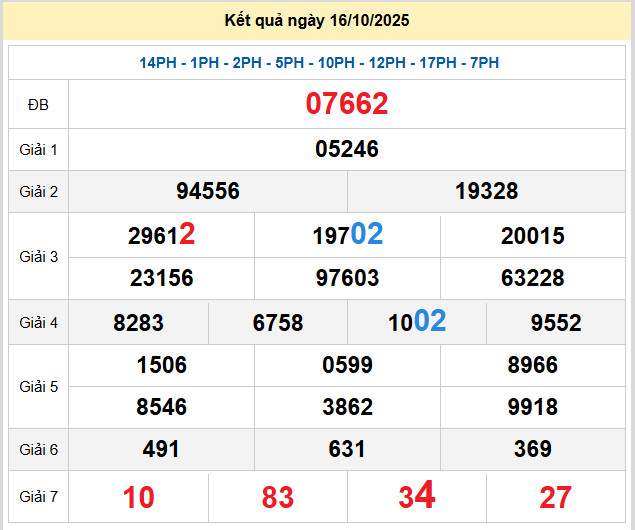The width and height of the screenshot is (635, 530).
Task: Click the results title dated 16/10/2025
Action: 317,20
